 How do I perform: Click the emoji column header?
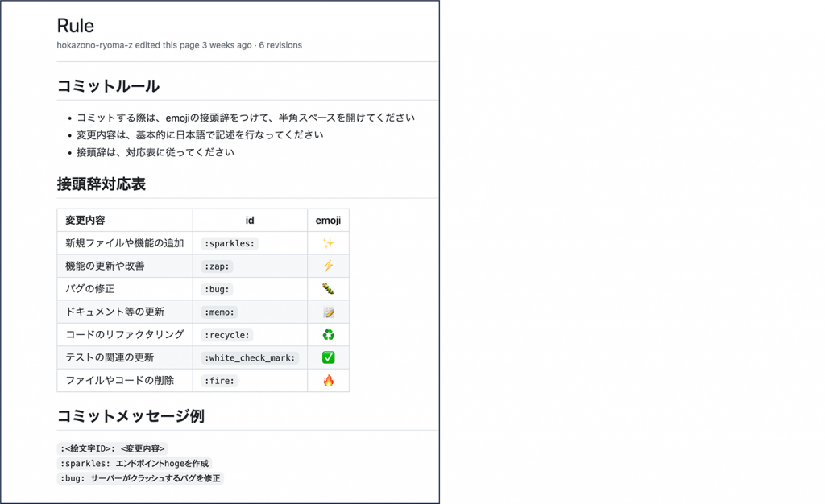pyautogui.click(x=328, y=221)
